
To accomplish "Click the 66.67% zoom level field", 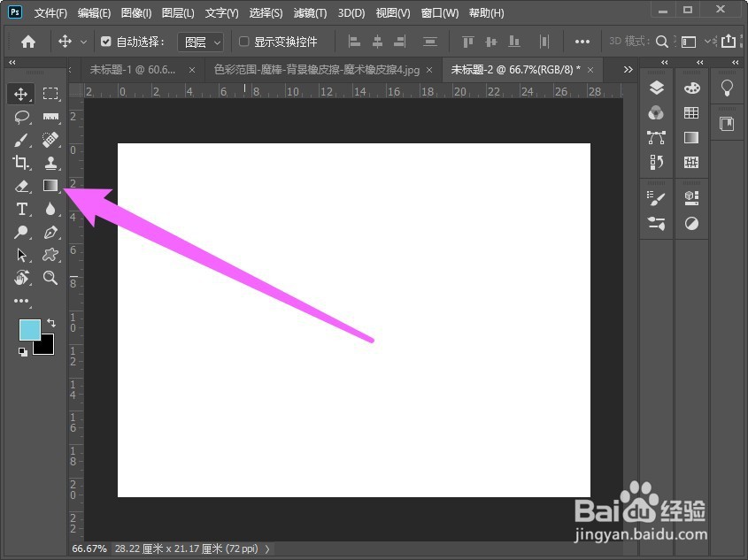I will point(89,549).
